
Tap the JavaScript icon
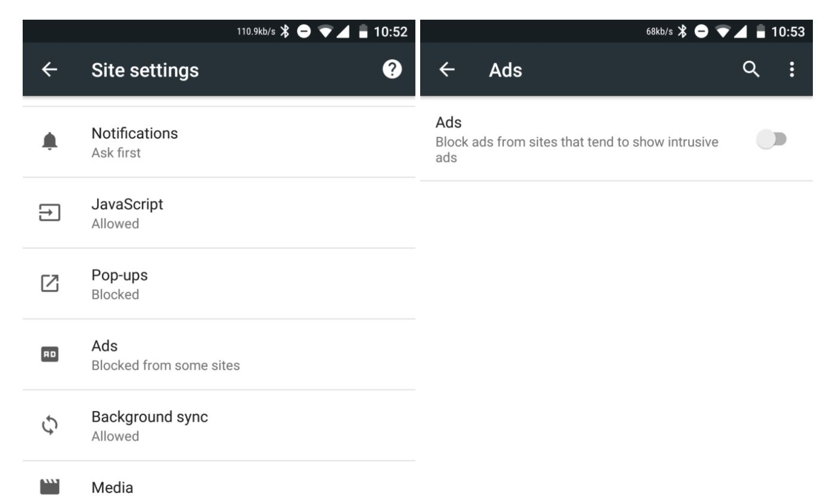coord(51,213)
